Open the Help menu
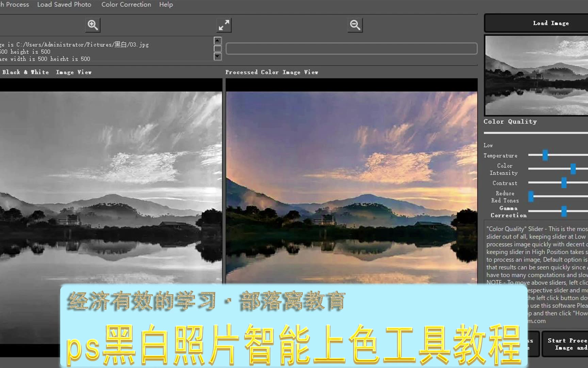 [x=166, y=4]
